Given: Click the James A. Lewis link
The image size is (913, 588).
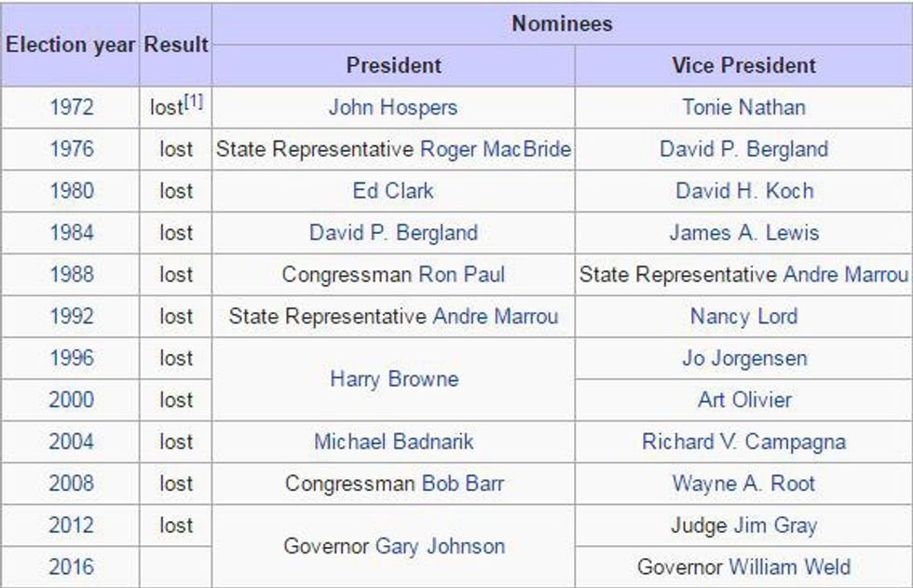Looking at the screenshot, I should pyautogui.click(x=743, y=233).
